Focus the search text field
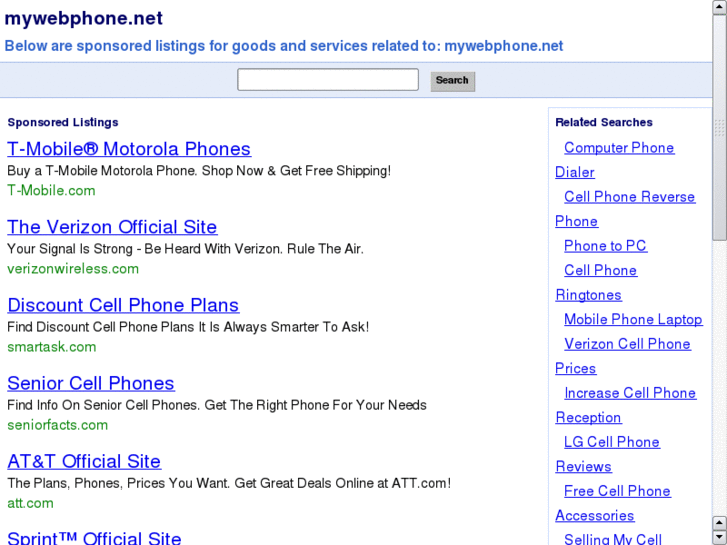Image resolution: width=727 pixels, height=545 pixels. click(x=328, y=79)
